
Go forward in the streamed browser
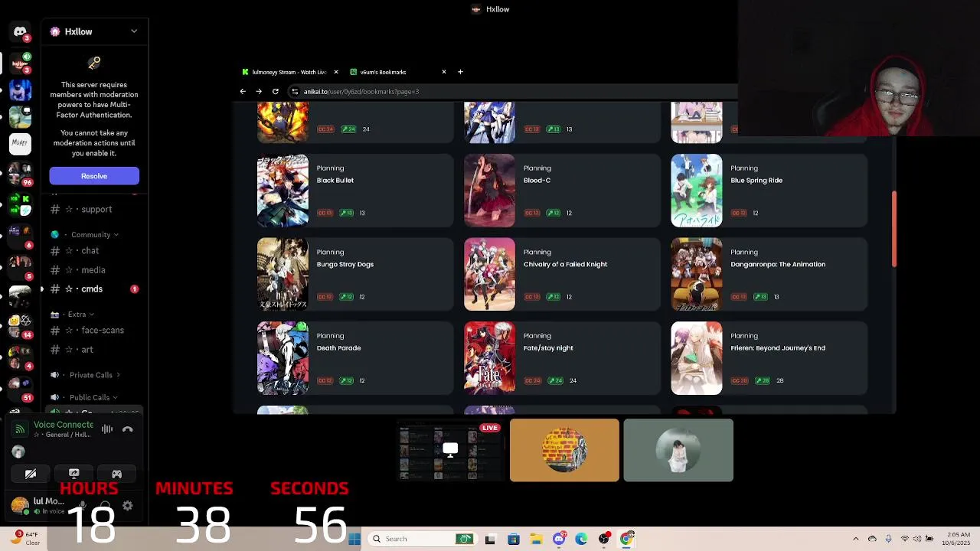(259, 91)
